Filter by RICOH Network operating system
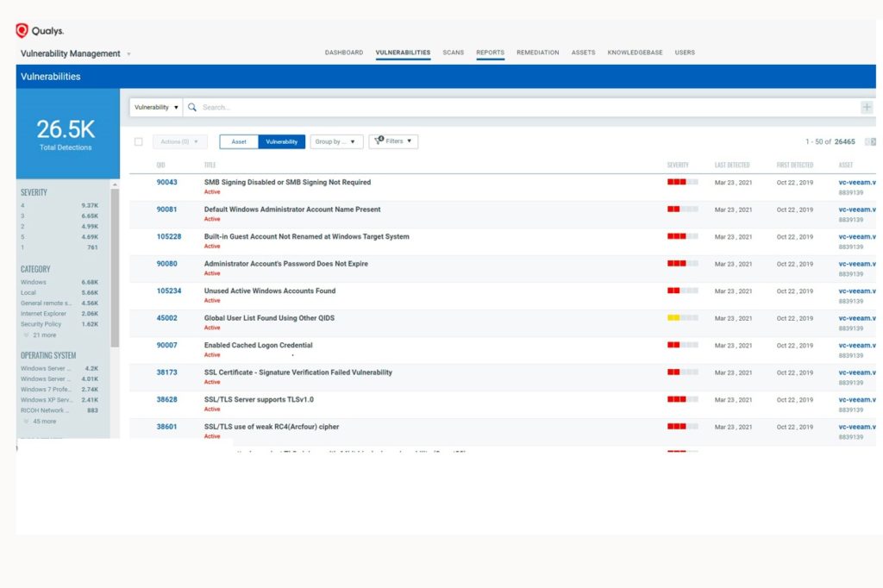 59,410
